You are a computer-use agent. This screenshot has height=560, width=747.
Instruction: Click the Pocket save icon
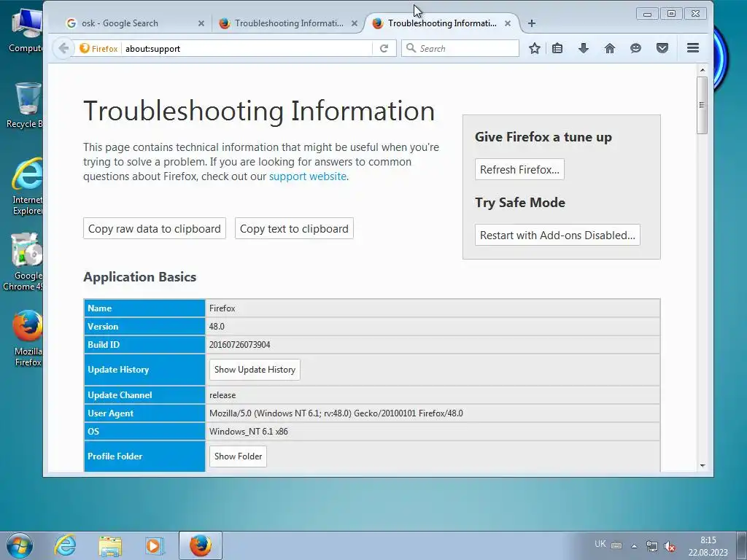tap(662, 48)
